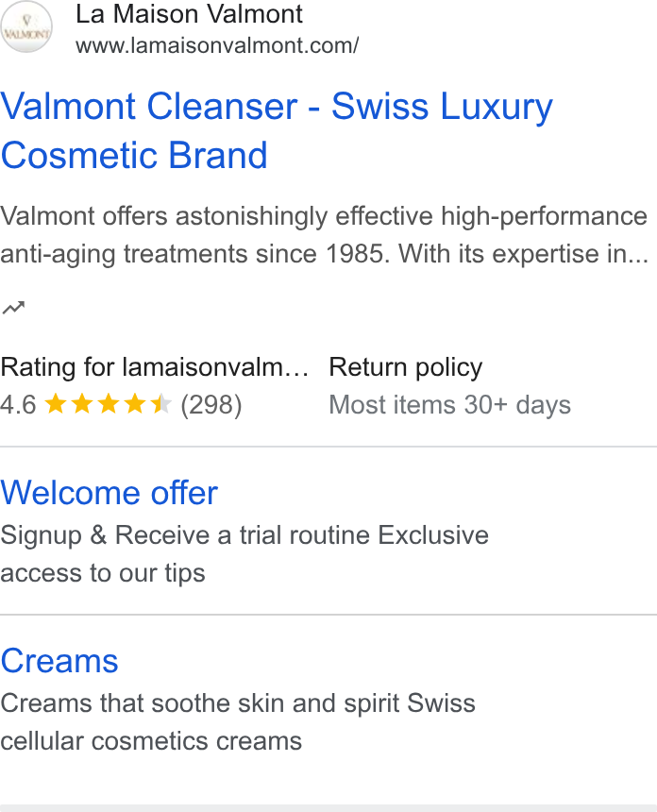
Task: Click the www.lamaisonvalmont.com URL text
Action: [x=217, y=45]
